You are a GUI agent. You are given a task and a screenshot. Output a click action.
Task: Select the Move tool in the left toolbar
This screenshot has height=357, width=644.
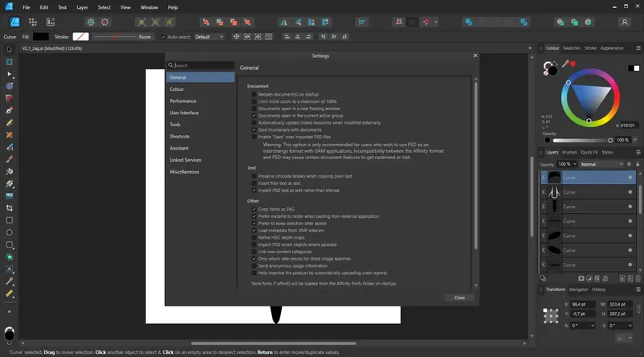9,50
